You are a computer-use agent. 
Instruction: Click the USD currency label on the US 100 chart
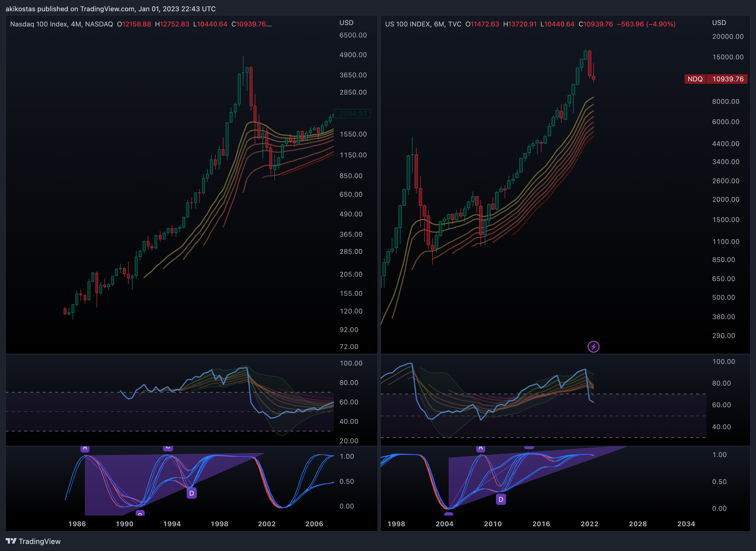pos(719,23)
